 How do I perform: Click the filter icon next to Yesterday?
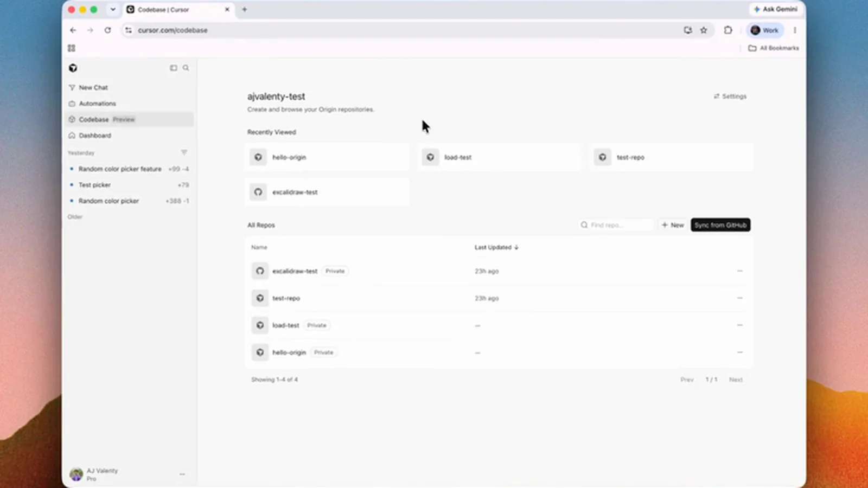pos(184,152)
